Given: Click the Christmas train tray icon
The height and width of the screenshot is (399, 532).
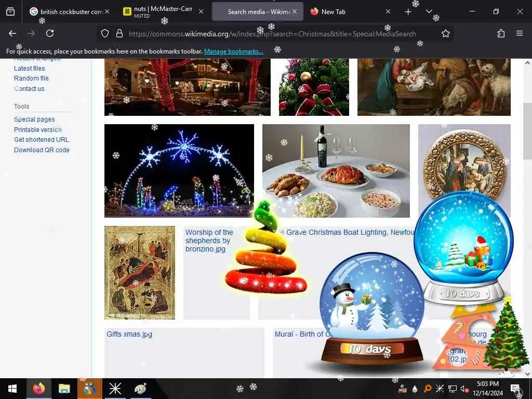Looking at the screenshot, I should point(403,389).
